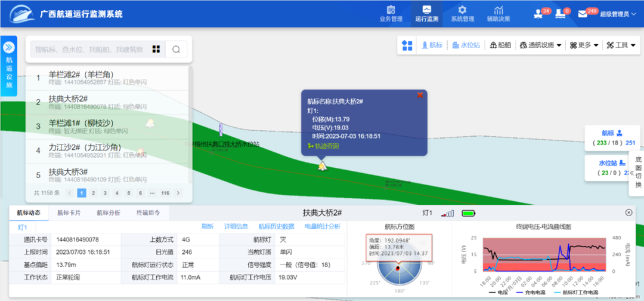
Task: Toggle the 水位站 layer display
Action: (466, 45)
